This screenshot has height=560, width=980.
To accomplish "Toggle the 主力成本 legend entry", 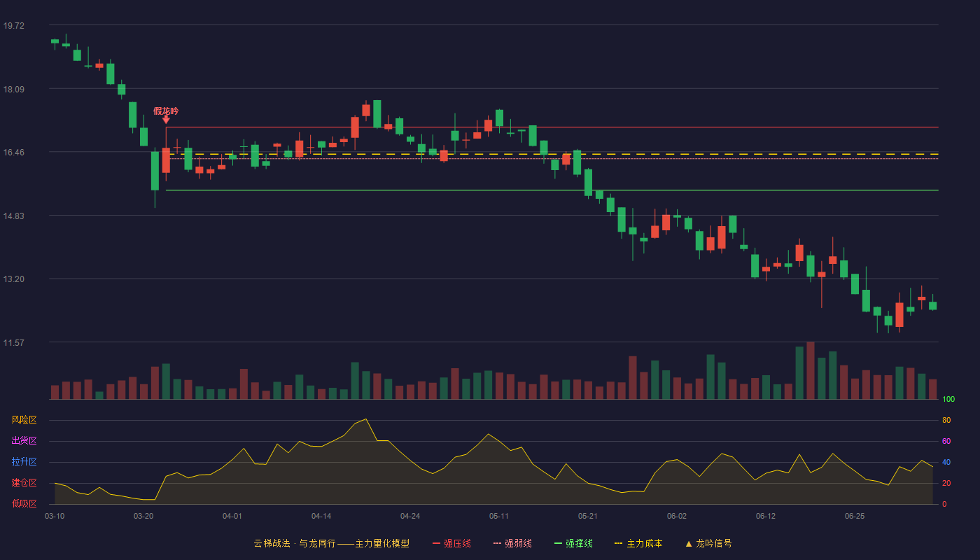I will coord(638,543).
